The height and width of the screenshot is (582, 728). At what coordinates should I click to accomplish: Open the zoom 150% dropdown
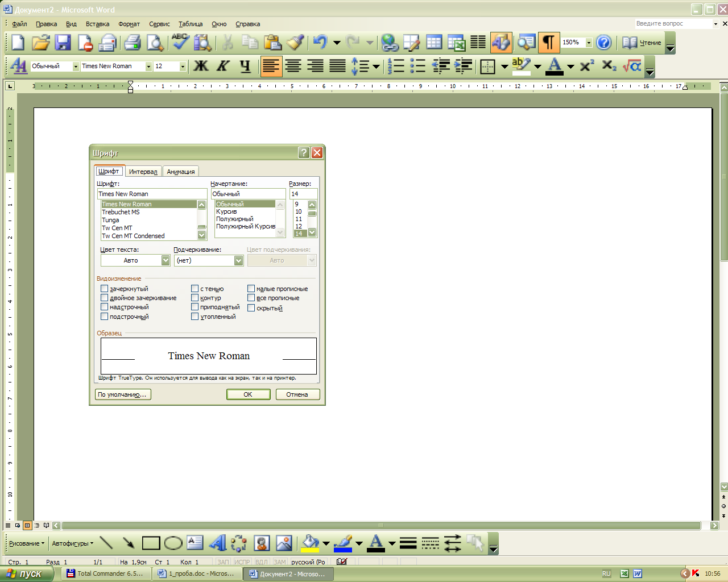[x=589, y=43]
